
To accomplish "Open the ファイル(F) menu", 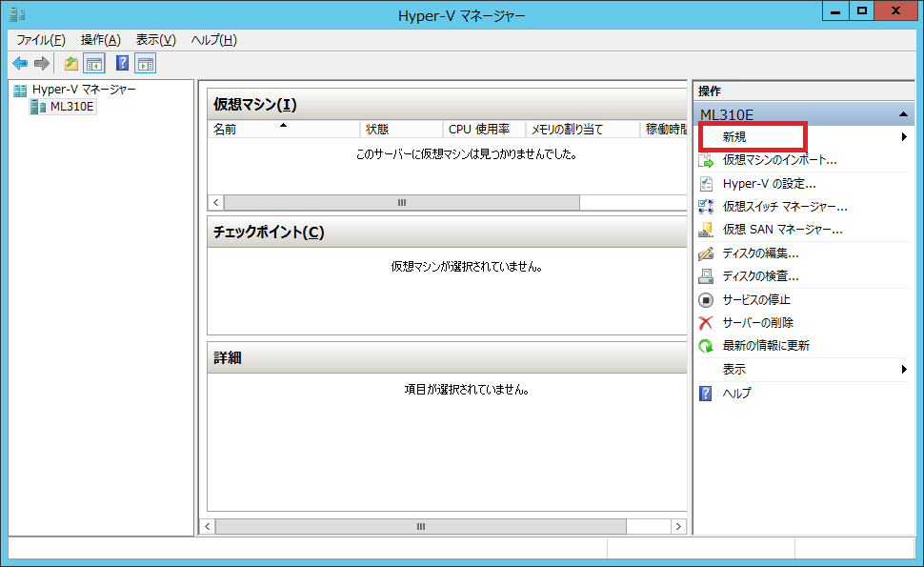I will [x=41, y=40].
